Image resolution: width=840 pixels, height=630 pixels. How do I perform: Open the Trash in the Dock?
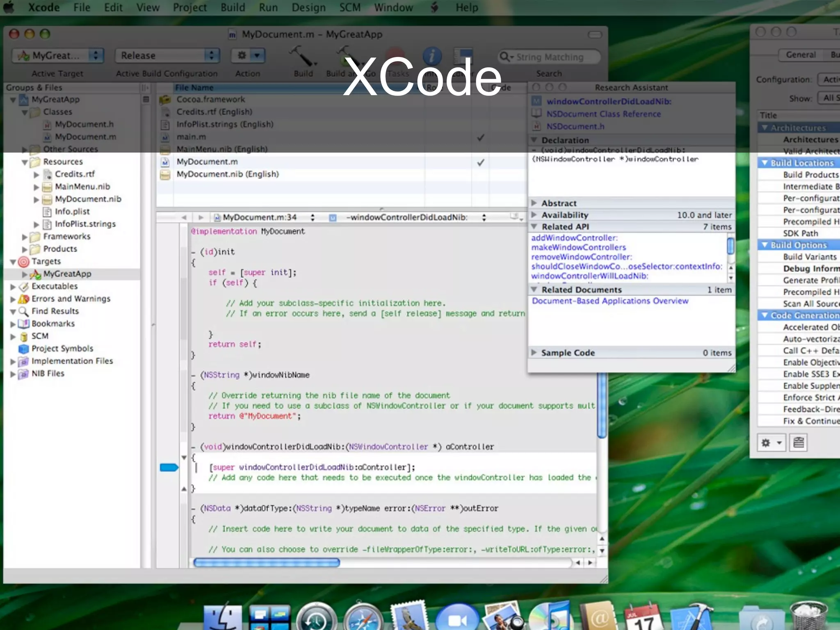(x=808, y=616)
